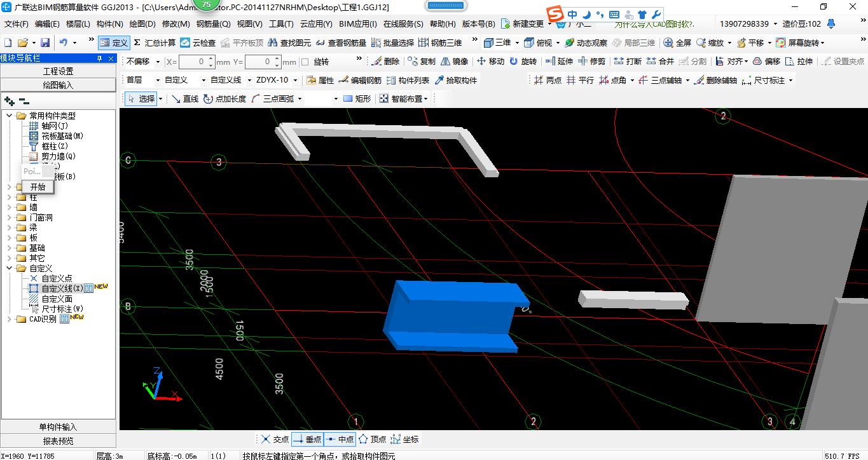Open 俯视 top view option
868x460 pixels.
(x=538, y=43)
